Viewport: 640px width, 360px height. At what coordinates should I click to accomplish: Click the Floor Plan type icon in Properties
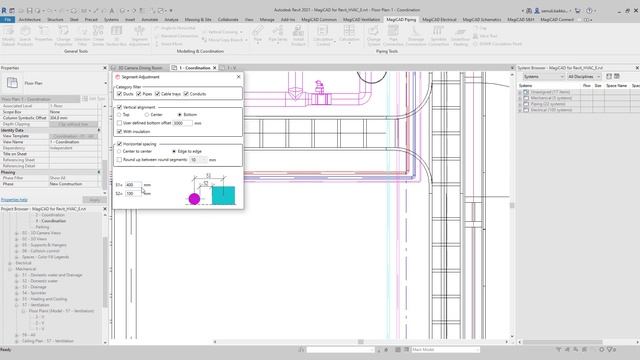[x=12, y=83]
